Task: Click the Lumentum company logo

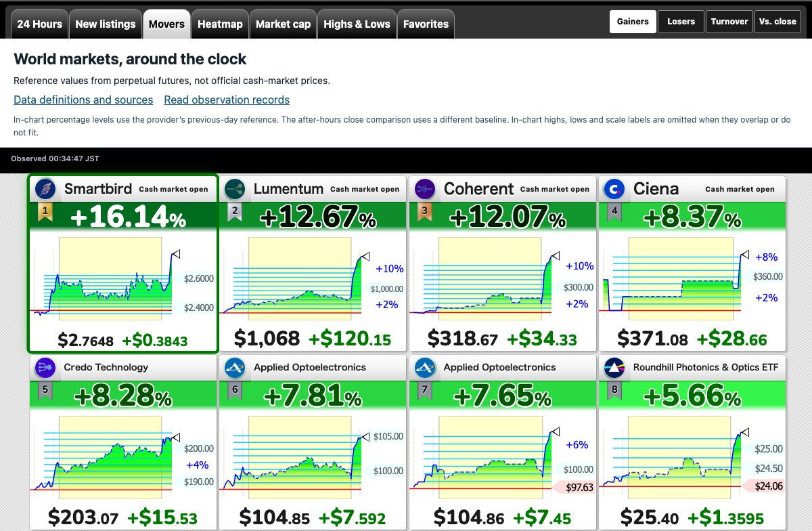Action: point(235,189)
